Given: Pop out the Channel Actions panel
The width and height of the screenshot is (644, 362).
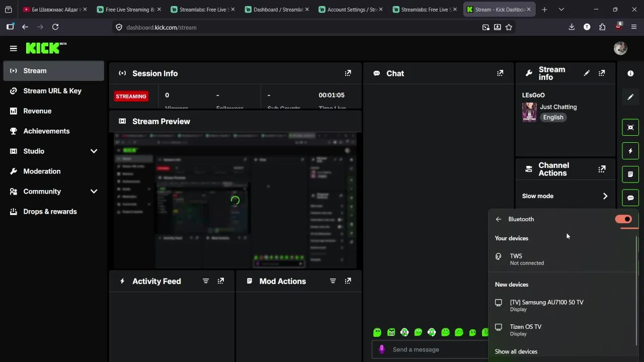Looking at the screenshot, I should click(602, 169).
